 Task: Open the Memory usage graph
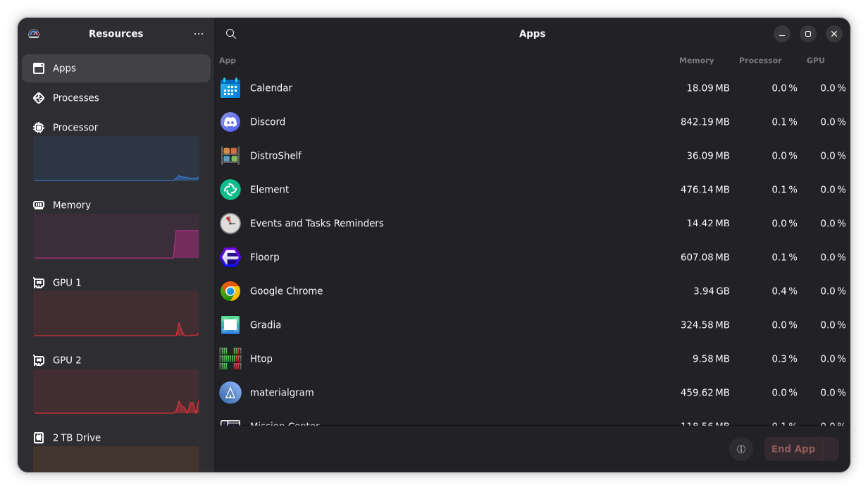pos(116,237)
